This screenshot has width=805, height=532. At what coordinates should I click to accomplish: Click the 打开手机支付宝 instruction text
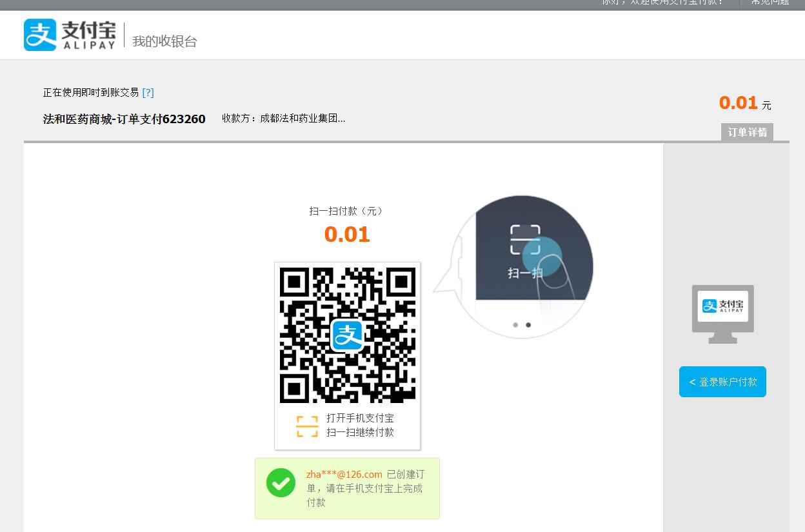tap(360, 418)
